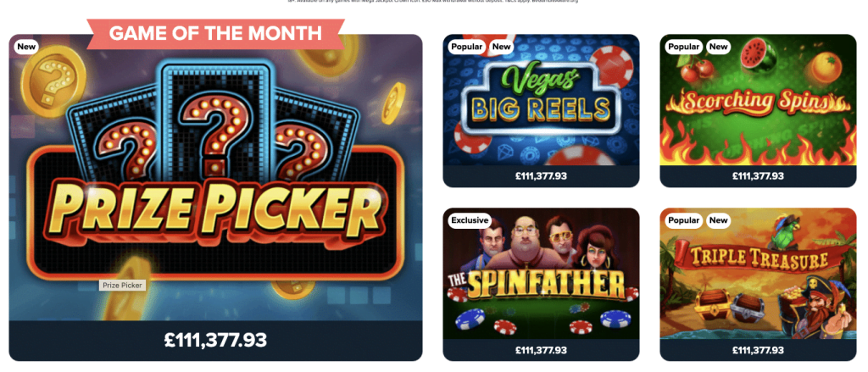Click the New badge on Prize Picker
Image resolution: width=868 pixels, height=372 pixels.
[26, 47]
